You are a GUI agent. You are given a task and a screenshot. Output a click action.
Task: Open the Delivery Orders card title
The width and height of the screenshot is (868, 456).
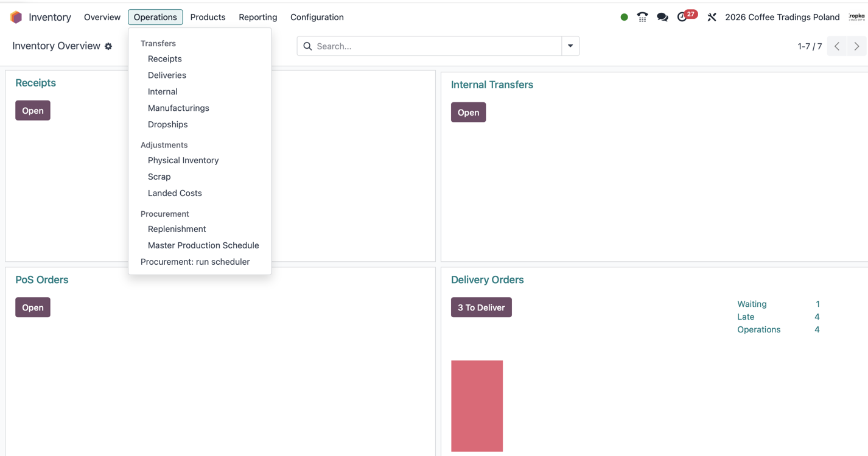tap(487, 280)
